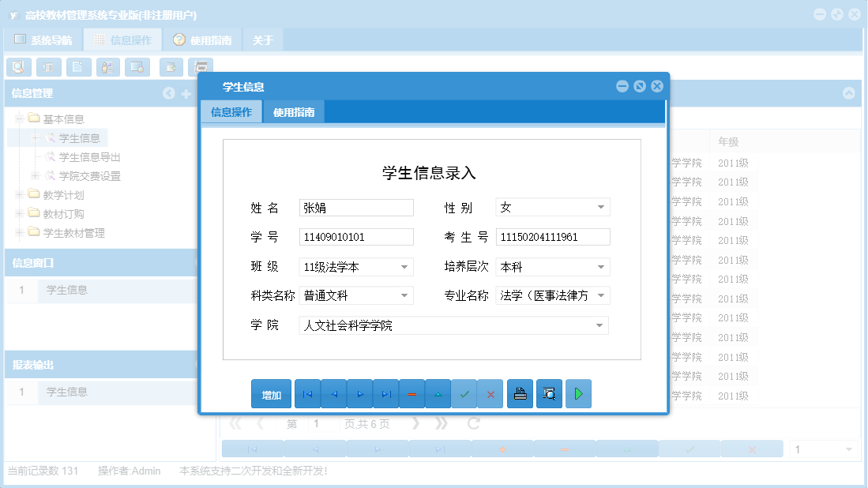Screen dimensions: 868x488
Task: Go to the last record with navigation icon
Action: tap(385, 393)
